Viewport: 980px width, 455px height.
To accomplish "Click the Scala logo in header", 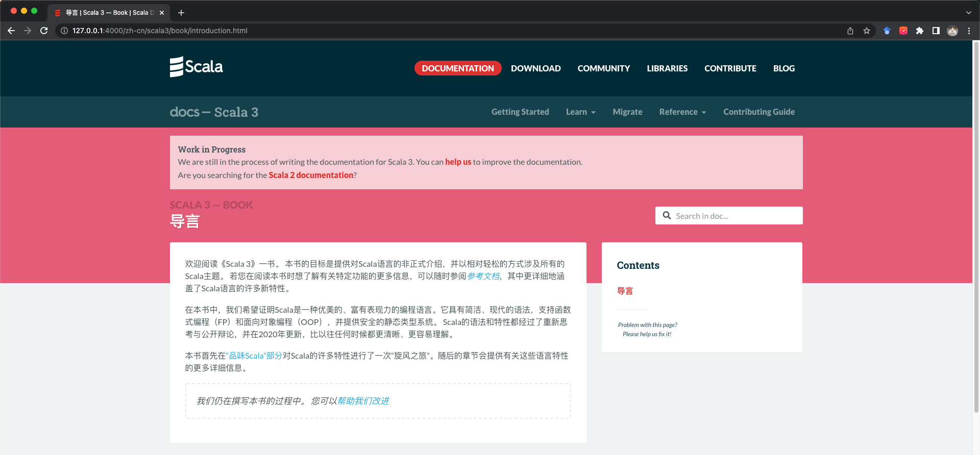I will pos(197,67).
